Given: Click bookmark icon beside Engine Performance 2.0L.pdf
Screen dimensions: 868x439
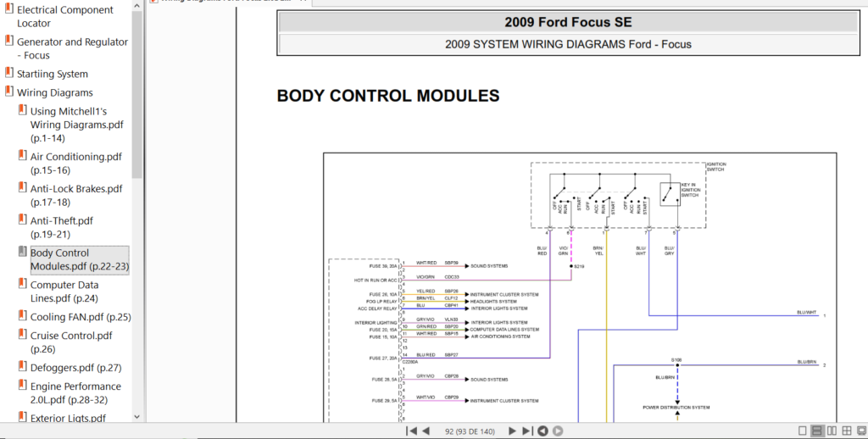Looking at the screenshot, I should [x=22, y=385].
